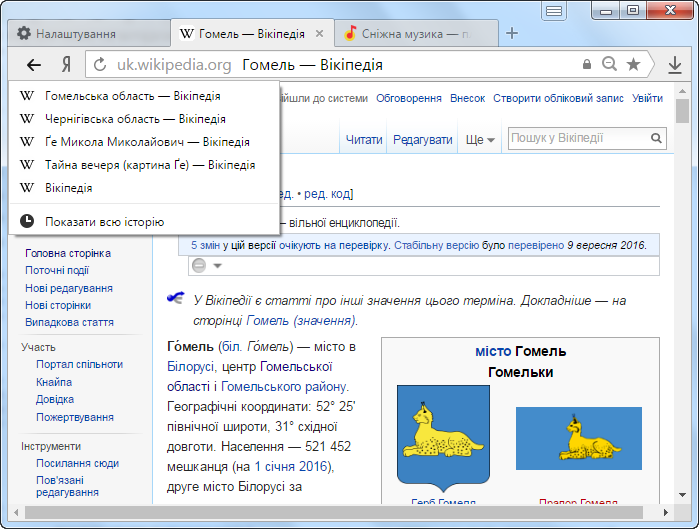Open Ґе Микола Миколайович history entry
The width and height of the screenshot is (699, 529).
[144, 142]
